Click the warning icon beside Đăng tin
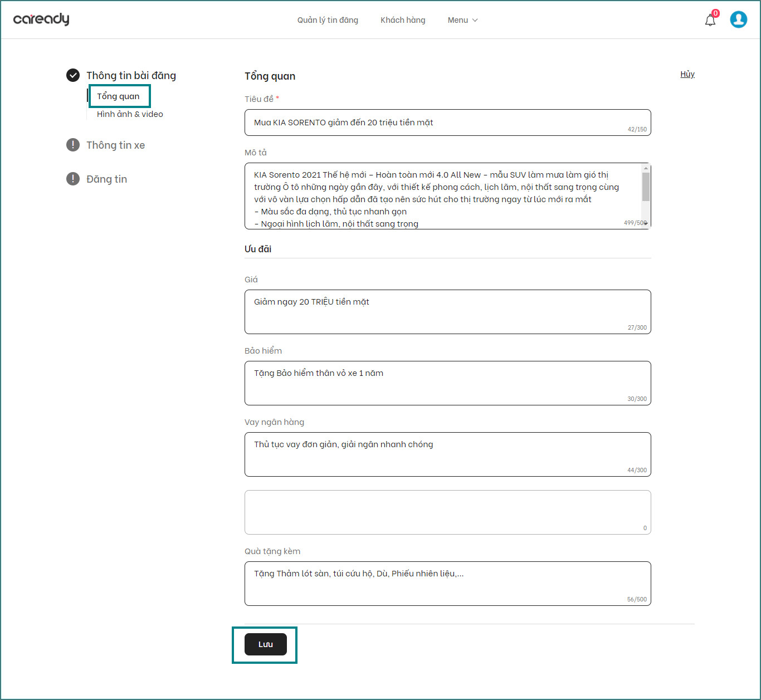This screenshot has width=761, height=700. [73, 179]
